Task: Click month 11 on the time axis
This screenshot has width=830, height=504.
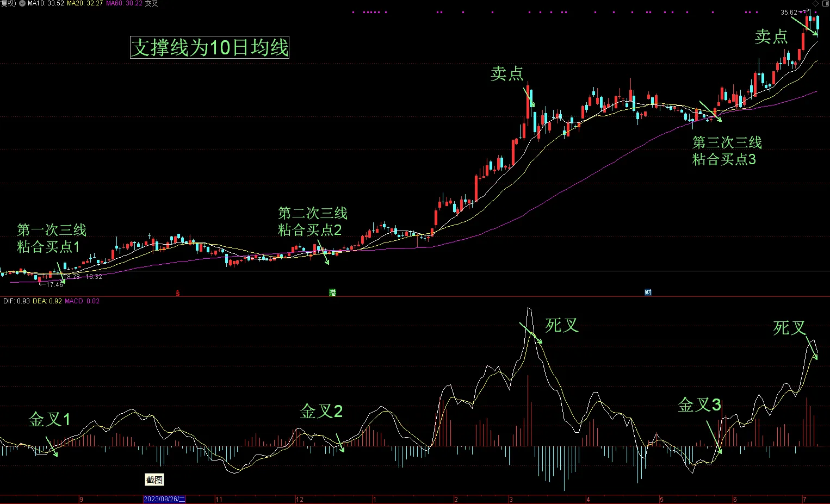Action: point(219,499)
